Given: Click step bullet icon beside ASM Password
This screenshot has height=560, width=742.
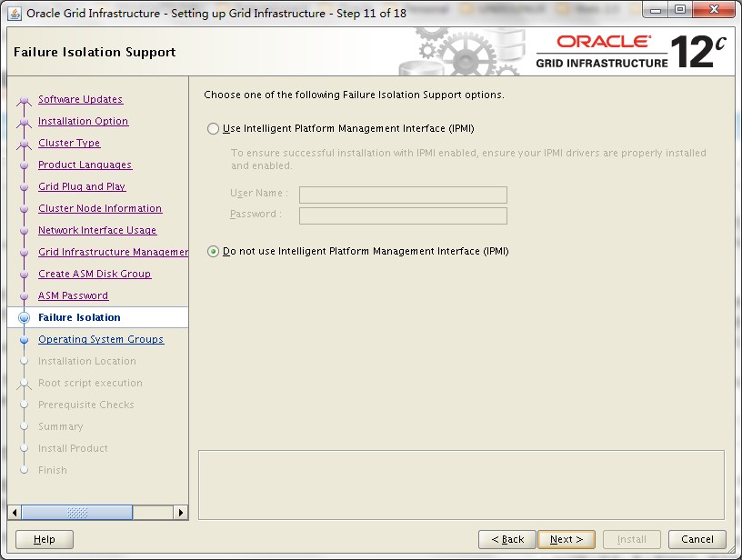Looking at the screenshot, I should (25, 296).
